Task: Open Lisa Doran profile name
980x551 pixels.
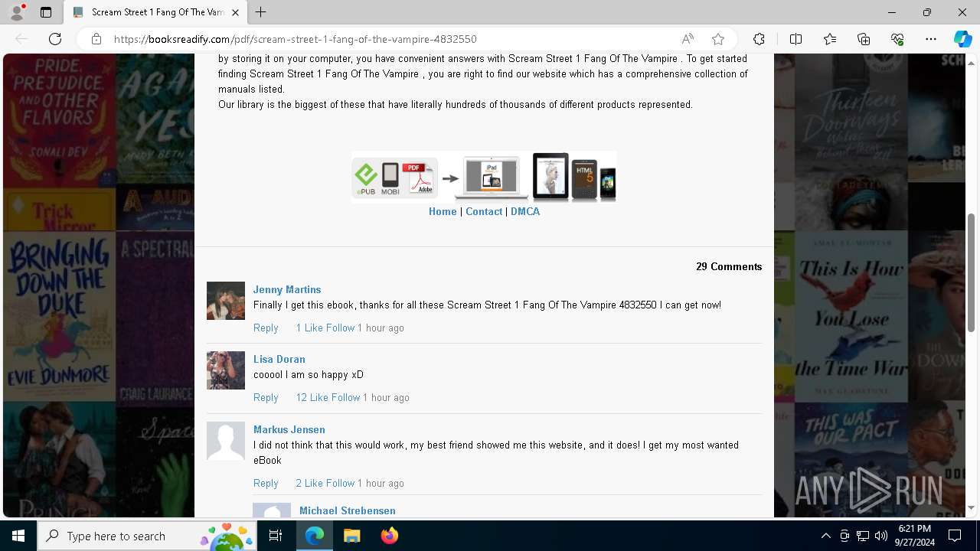Action: (x=279, y=359)
